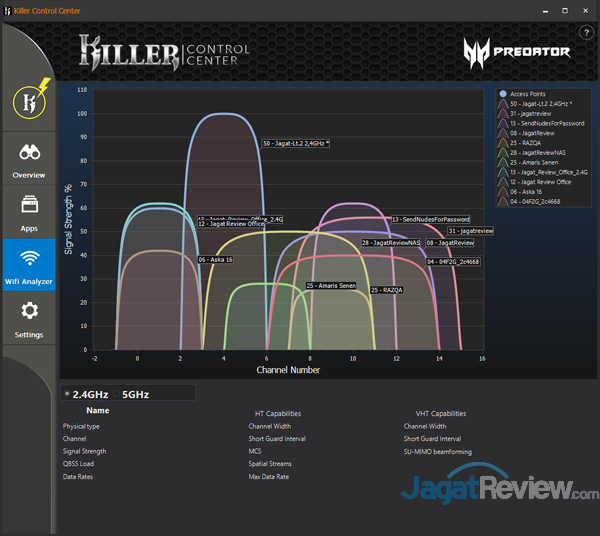Select legend entry text 08 - JagatReview
Image resolution: width=600 pixels, height=536 pixels.
coord(532,133)
